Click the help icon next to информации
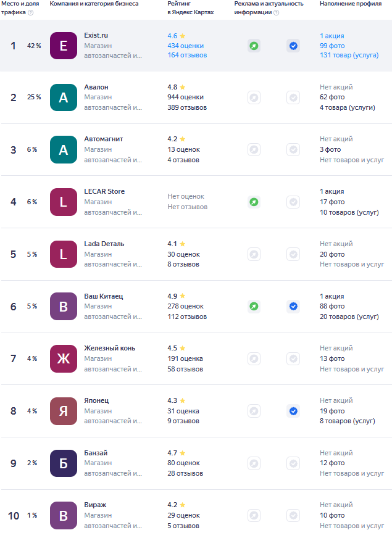This screenshot has height=538, width=392. 277,13
